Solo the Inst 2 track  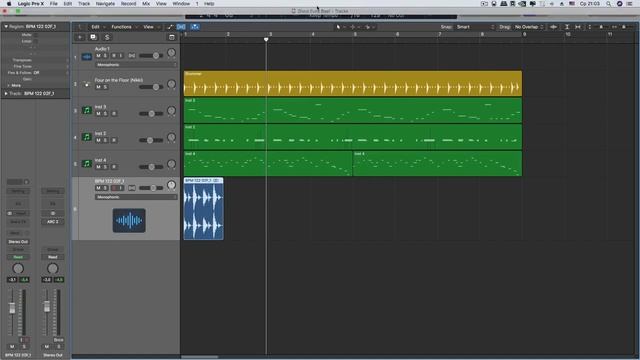pyautogui.click(x=105, y=140)
